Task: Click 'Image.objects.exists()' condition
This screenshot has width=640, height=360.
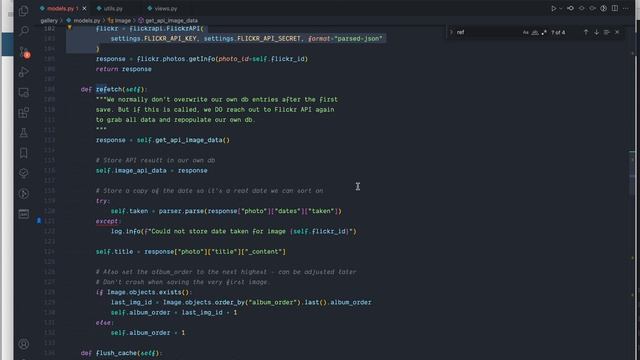Action: [147, 292]
